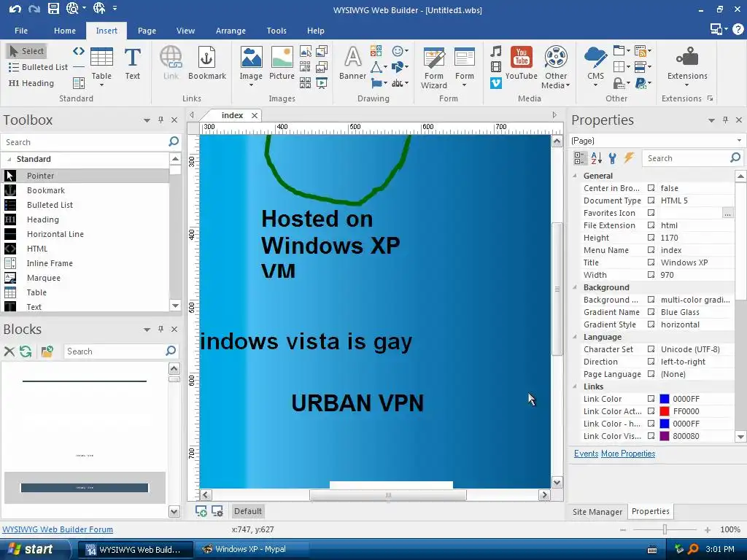Insert an H1 Heading from ribbon
This screenshot has width=747, height=560.
click(31, 83)
